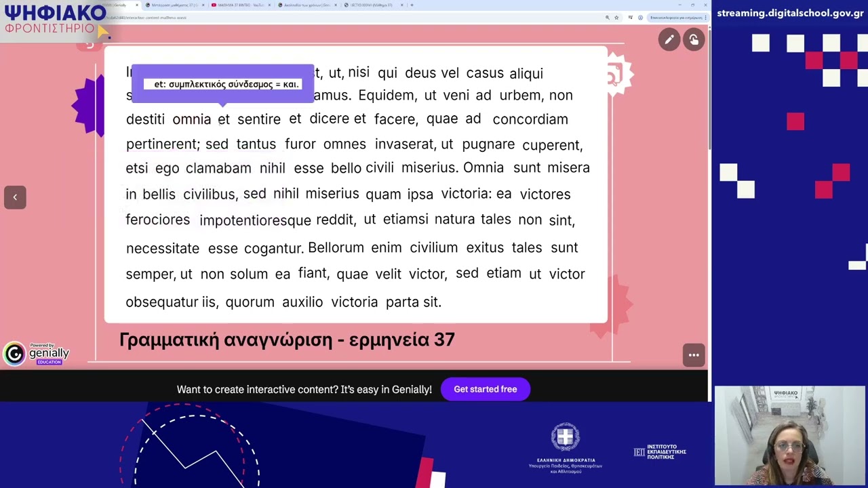
Task: Click the word 'auxilio'
Action: 302,302
